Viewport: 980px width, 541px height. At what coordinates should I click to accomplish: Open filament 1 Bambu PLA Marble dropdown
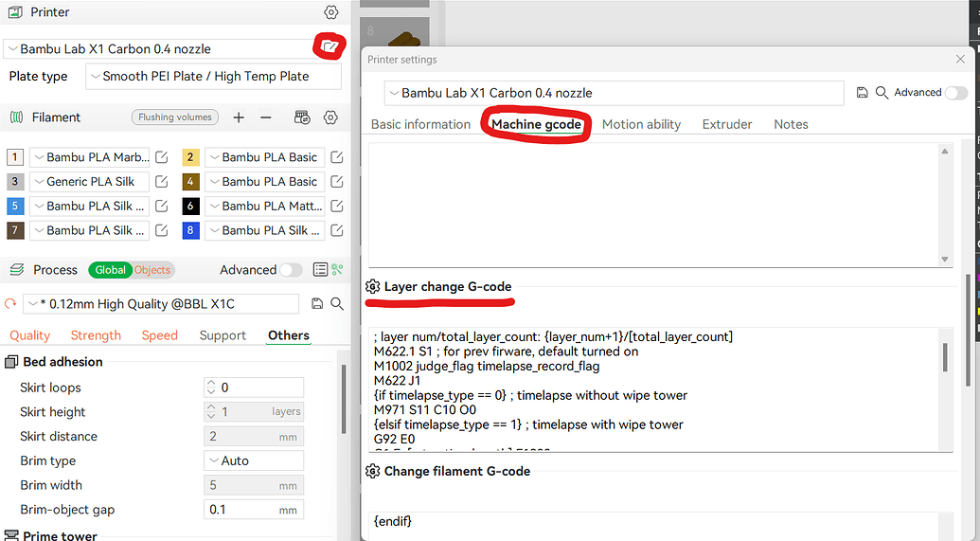89,157
